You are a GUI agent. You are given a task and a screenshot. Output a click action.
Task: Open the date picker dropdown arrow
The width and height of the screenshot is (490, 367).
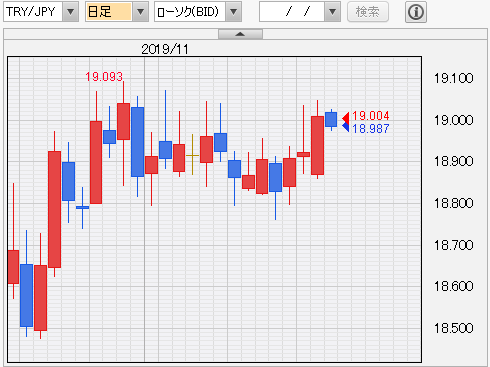(332, 12)
